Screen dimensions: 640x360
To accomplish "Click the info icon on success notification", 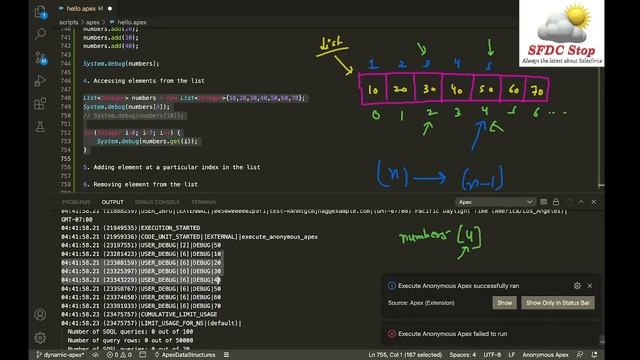I will (x=392, y=286).
